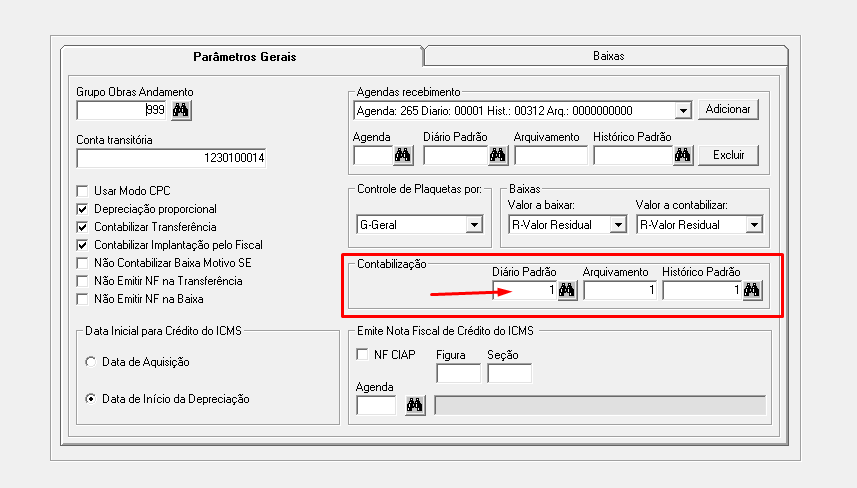Open Diário Padrão lookup in Agendas recebimento
The image size is (857, 488).
497,155
